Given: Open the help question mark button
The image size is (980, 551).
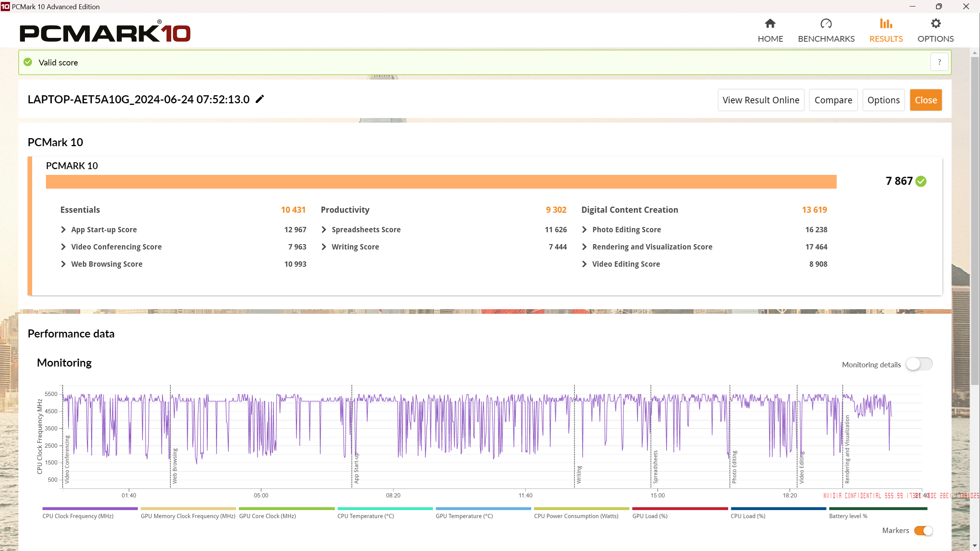Looking at the screenshot, I should [939, 62].
